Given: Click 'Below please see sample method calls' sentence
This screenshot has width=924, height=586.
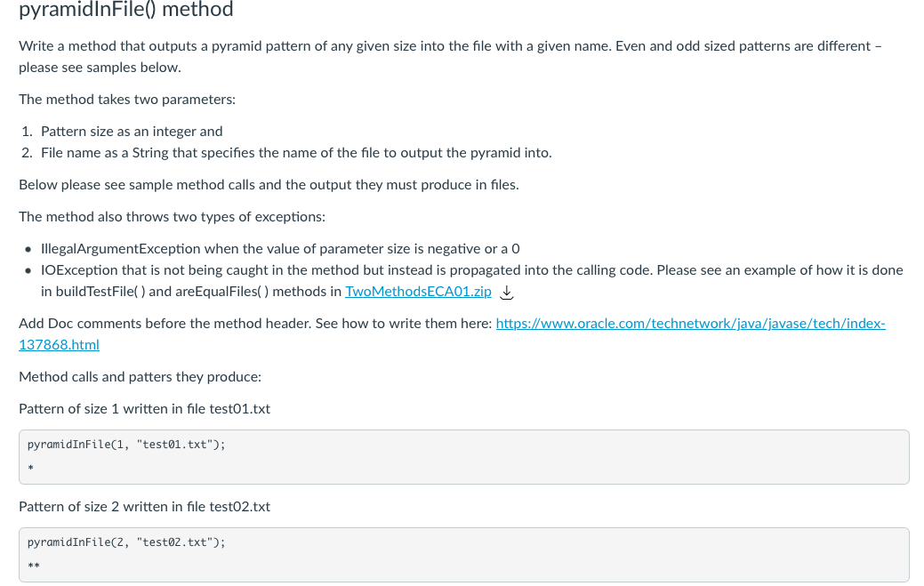Looking at the screenshot, I should tap(269, 185).
